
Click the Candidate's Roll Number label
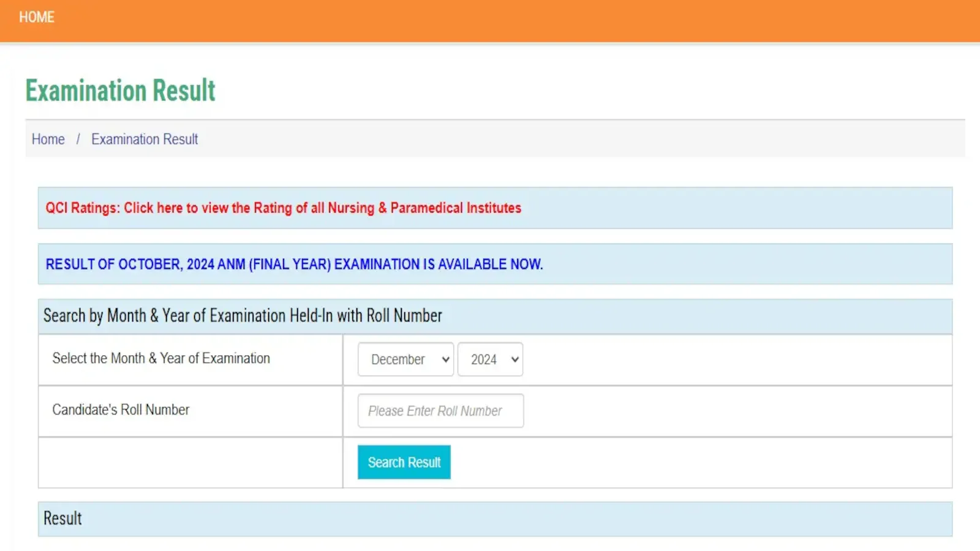click(x=121, y=410)
